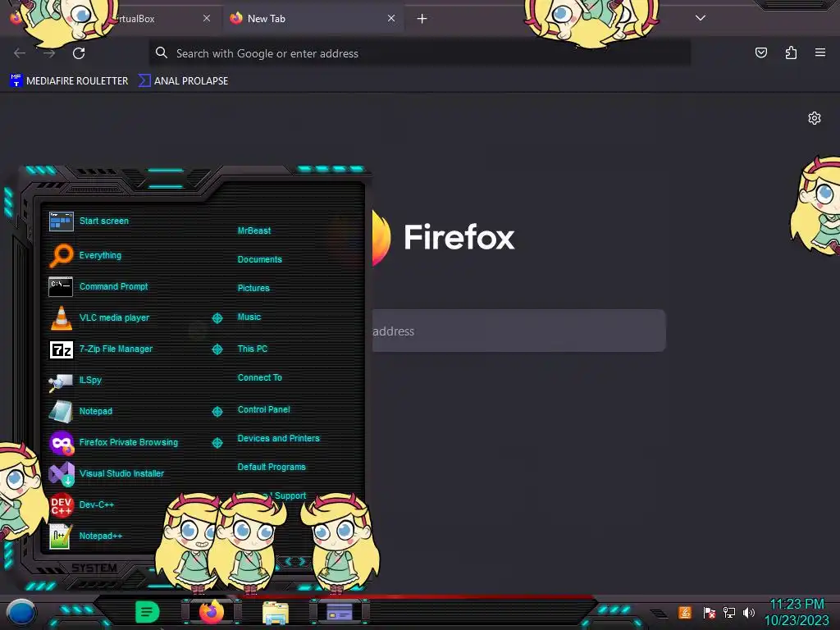The width and height of the screenshot is (840, 630).
Task: Open Save to Pocket icon
Action: coord(761,52)
